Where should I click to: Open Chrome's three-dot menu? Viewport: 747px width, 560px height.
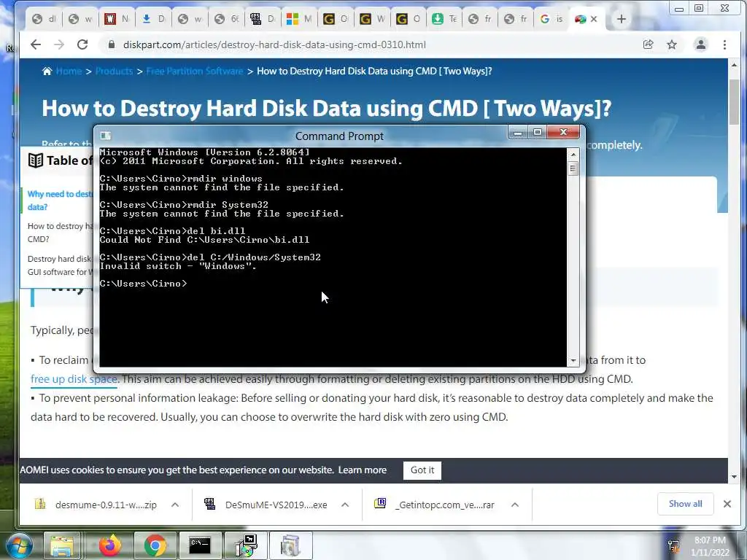[724, 44]
